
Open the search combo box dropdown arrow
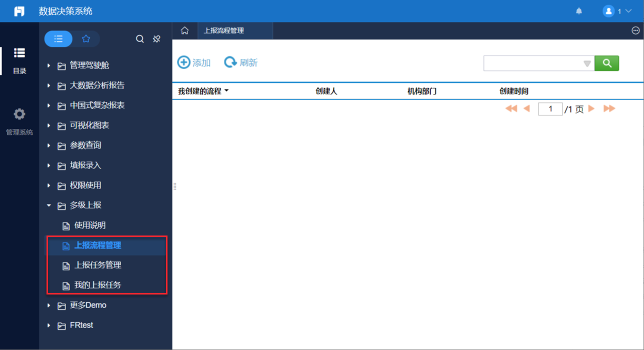click(x=587, y=63)
